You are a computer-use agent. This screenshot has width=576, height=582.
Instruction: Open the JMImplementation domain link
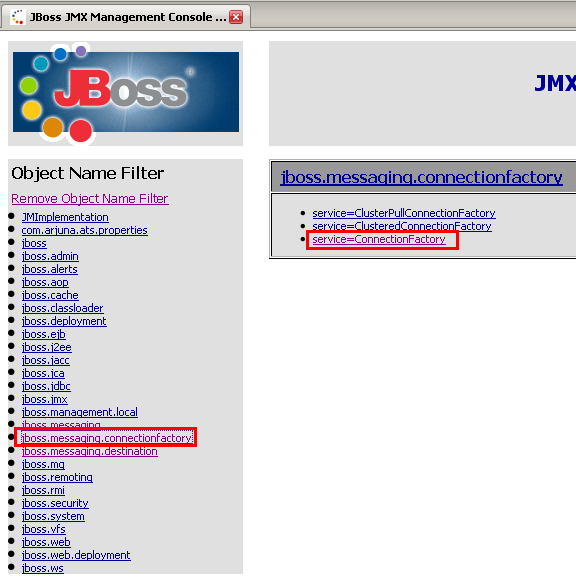click(x=65, y=217)
